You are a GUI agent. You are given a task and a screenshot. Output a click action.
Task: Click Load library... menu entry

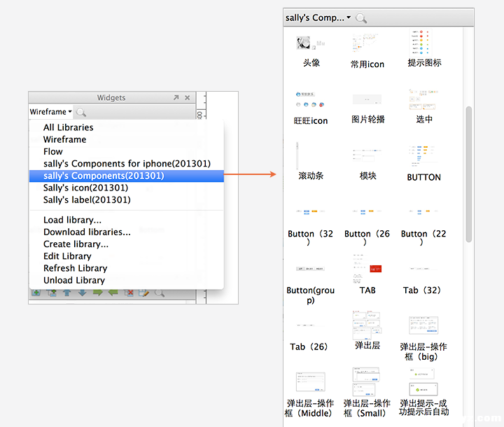tap(72, 220)
